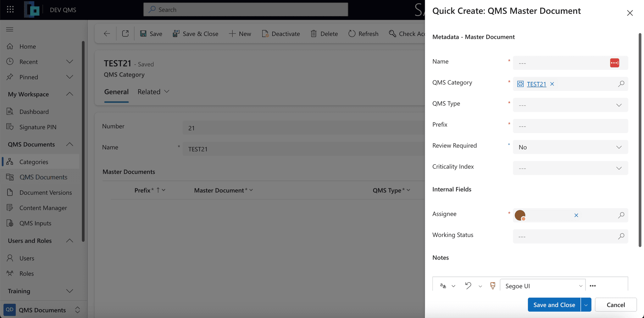Remove TEST21 from QMS Category
Image resolution: width=644 pixels, height=318 pixels.
tap(552, 84)
